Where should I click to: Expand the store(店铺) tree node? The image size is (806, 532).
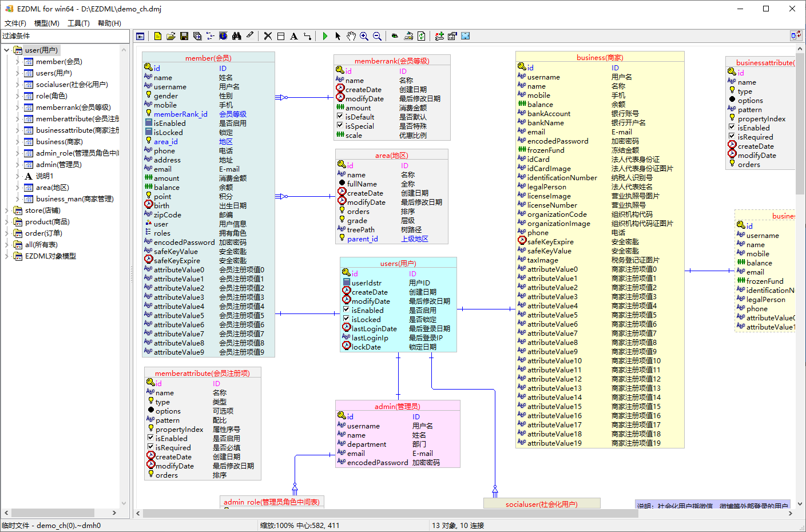pyautogui.click(x=7, y=211)
